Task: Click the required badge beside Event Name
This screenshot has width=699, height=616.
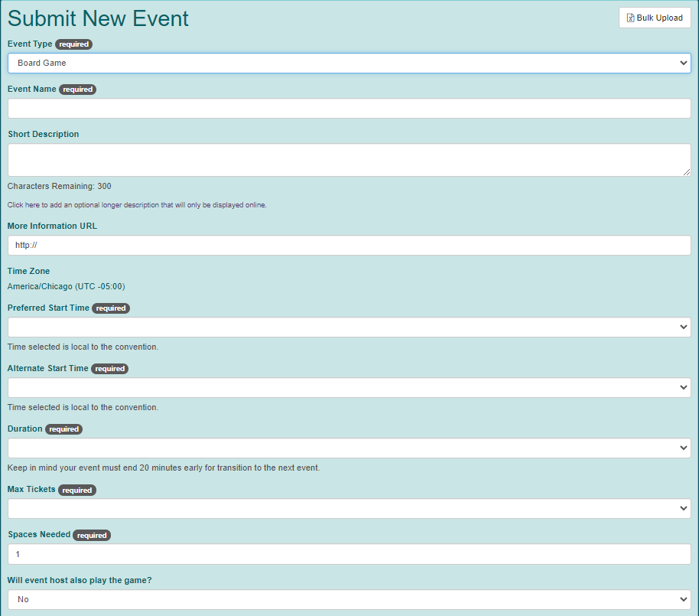Action: pyautogui.click(x=77, y=90)
